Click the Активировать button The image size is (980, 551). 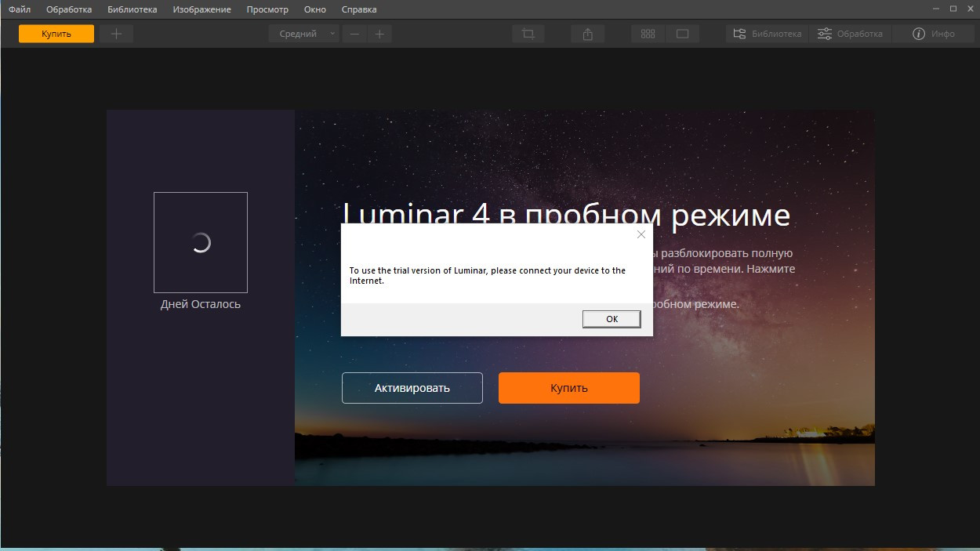tap(412, 388)
